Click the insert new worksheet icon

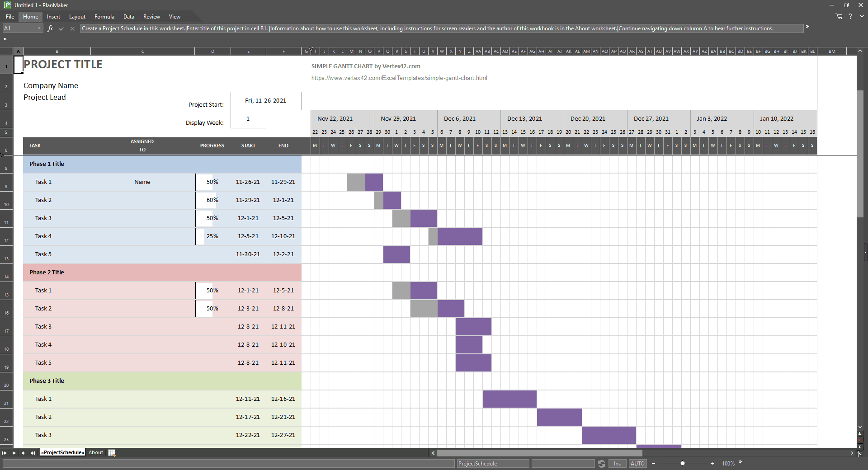point(112,452)
